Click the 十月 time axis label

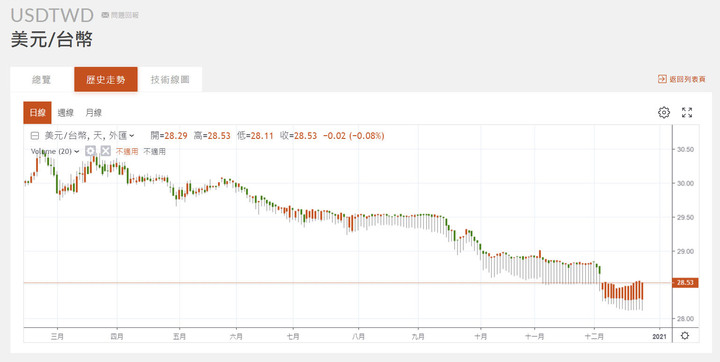[481, 337]
